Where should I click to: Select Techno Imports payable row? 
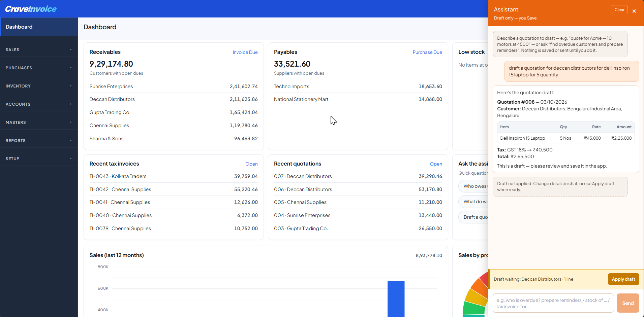(358, 86)
